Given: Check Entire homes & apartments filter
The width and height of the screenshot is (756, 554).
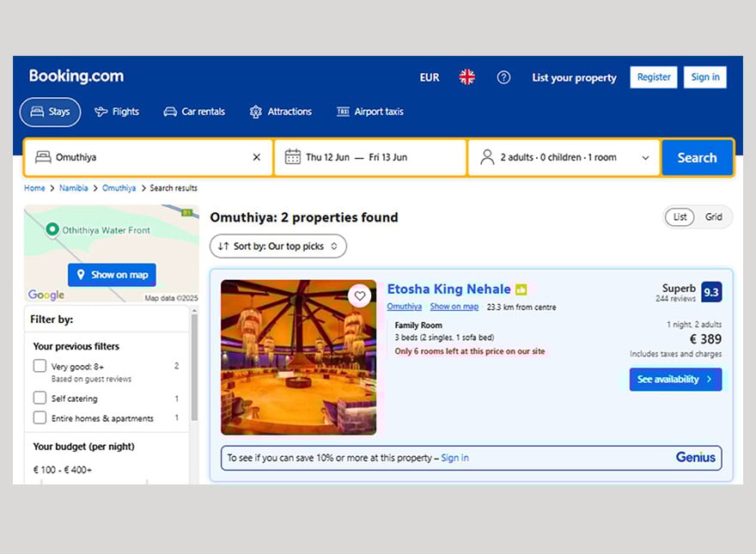Looking at the screenshot, I should click(40, 417).
